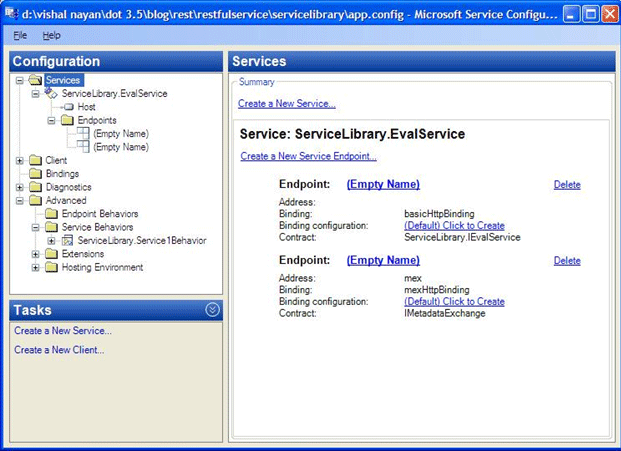Click the Bindings folder icon
This screenshot has width=621, height=451.
pos(35,173)
